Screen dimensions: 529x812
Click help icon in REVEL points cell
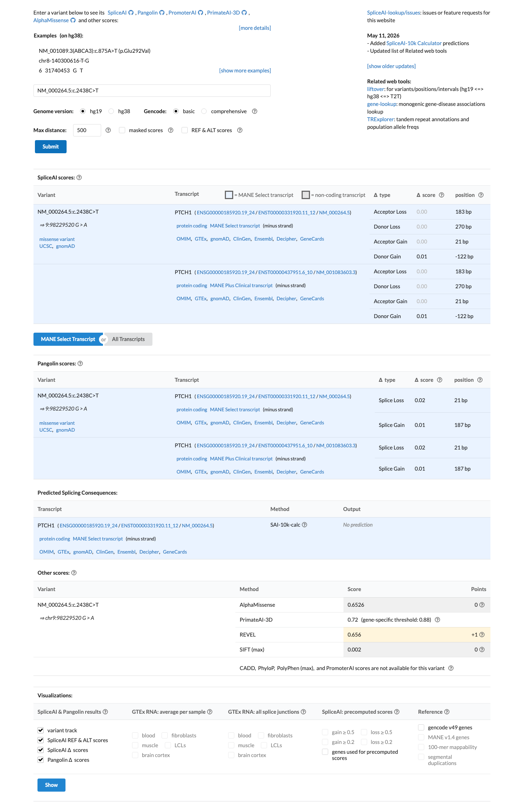pos(482,635)
